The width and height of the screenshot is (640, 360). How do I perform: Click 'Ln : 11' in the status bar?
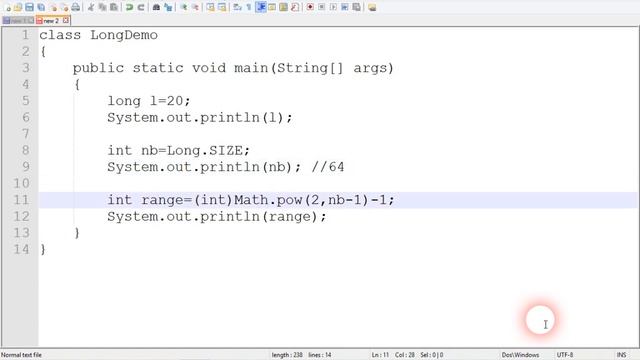(x=380, y=355)
